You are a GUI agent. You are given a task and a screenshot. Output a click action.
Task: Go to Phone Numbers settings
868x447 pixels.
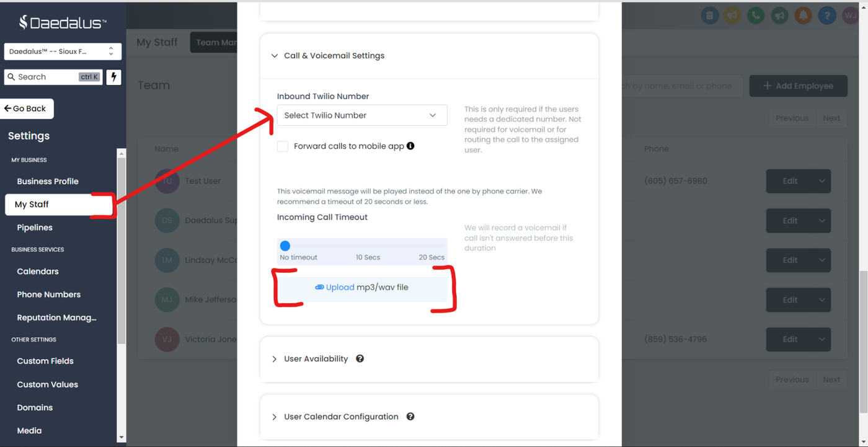coord(48,294)
